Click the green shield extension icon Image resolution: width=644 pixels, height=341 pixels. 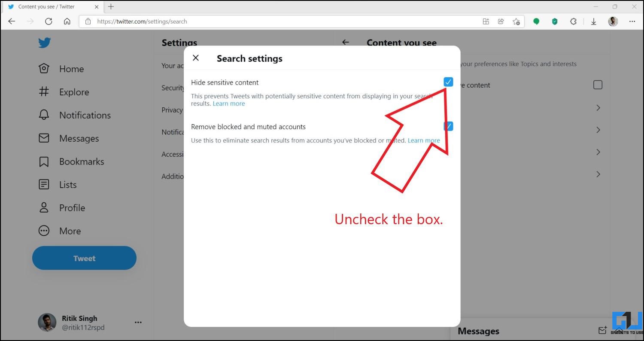tap(555, 21)
